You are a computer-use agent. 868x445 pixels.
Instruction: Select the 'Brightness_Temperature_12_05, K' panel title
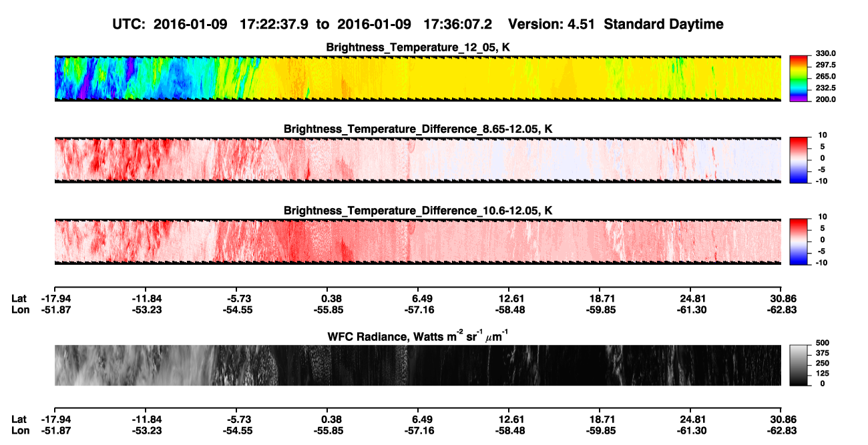pos(418,47)
